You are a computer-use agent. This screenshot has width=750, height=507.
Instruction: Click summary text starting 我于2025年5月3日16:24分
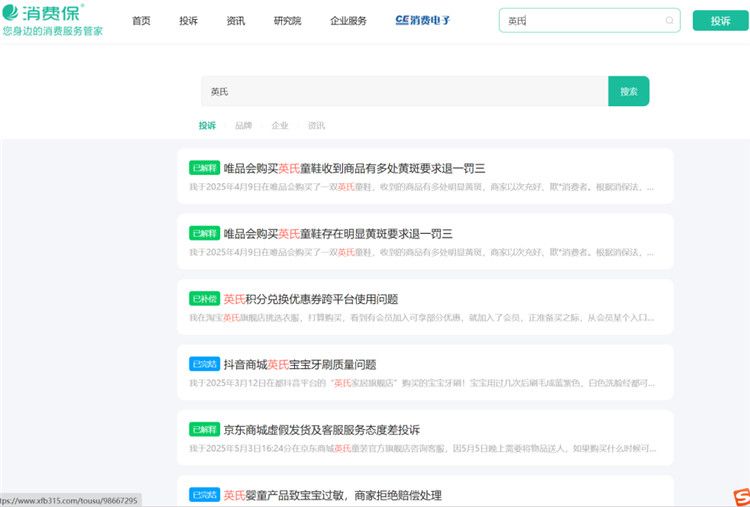tap(422, 449)
